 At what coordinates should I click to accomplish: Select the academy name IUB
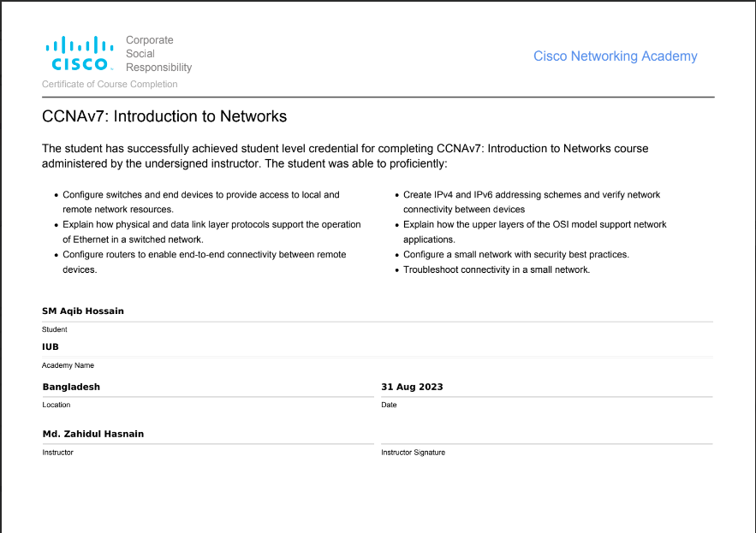[51, 347]
